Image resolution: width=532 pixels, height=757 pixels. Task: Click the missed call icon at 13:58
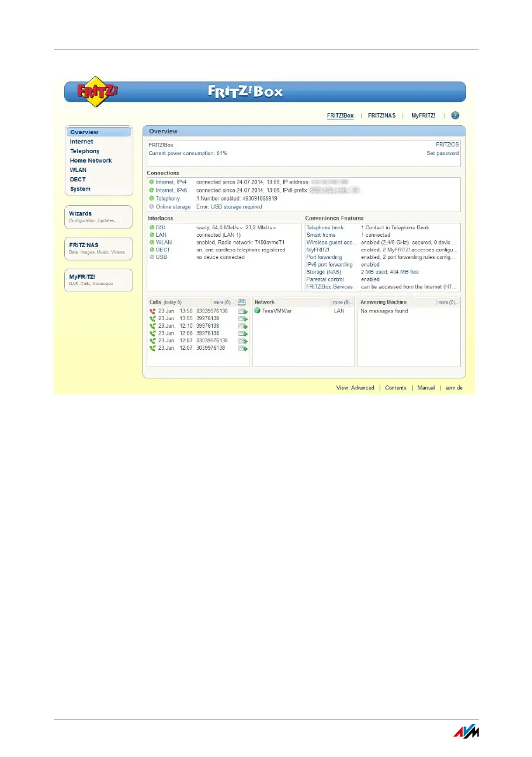pyautogui.click(x=152, y=311)
